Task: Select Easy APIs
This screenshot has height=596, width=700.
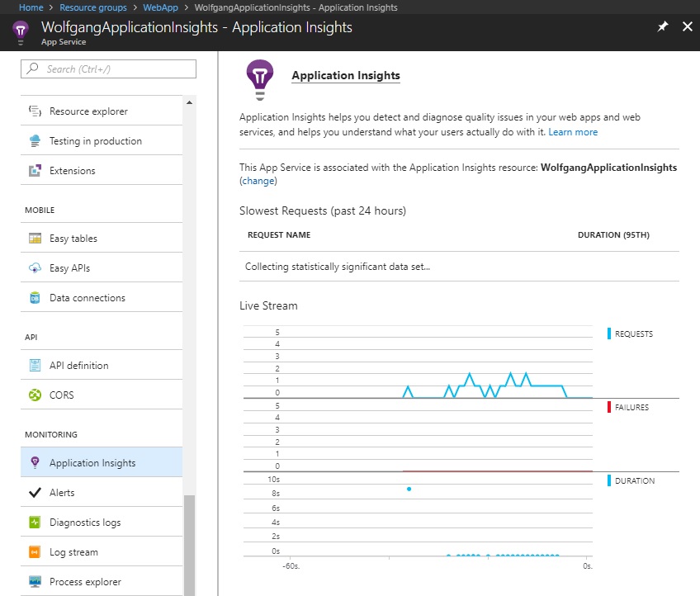Action: click(68, 267)
